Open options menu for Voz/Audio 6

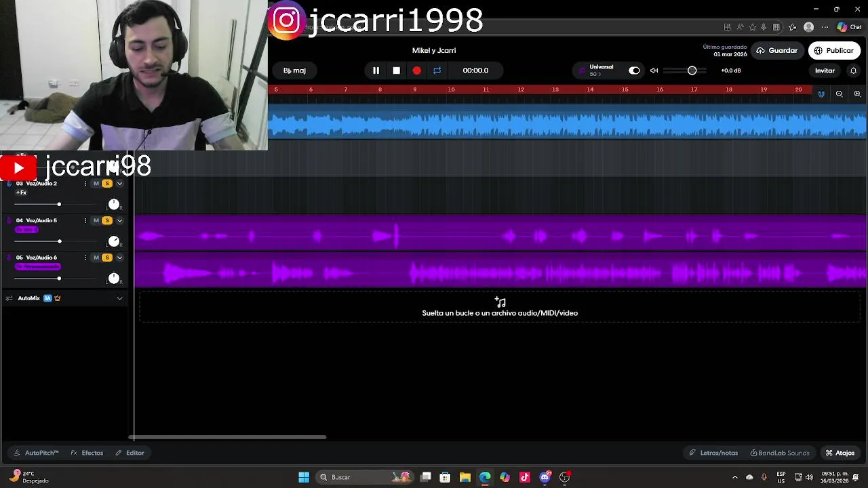pos(85,258)
